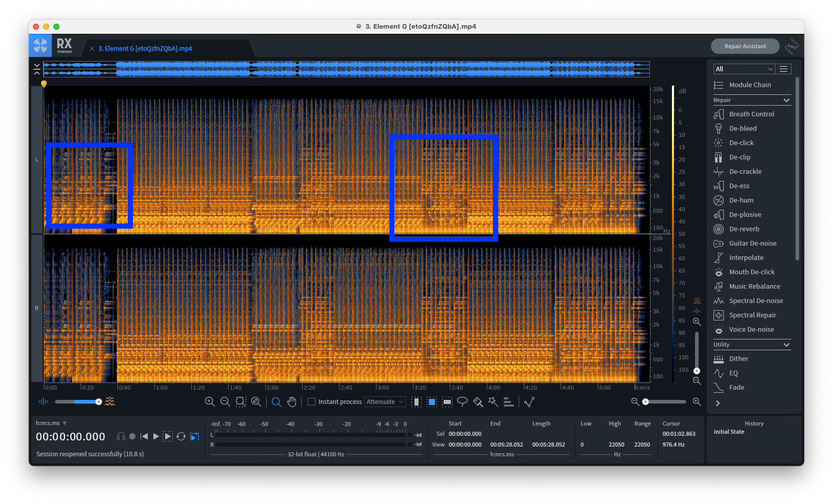Click the spectrogram view icon beside opacity slider
The width and height of the screenshot is (833, 504).
coord(110,401)
